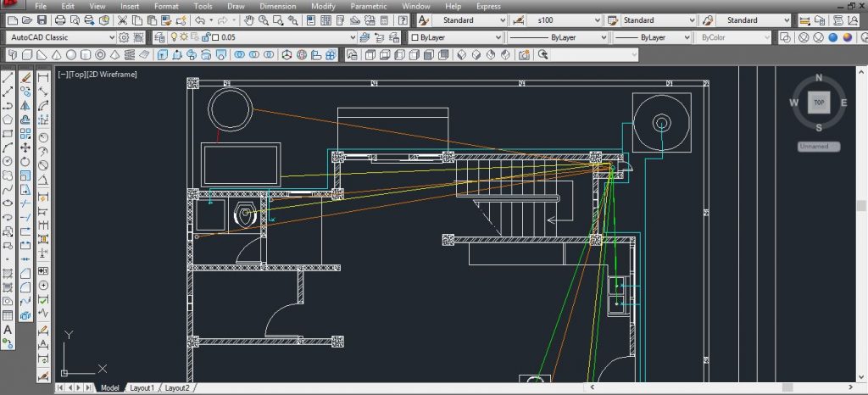Open the Express menu
The height and width of the screenshot is (395, 868).
pyautogui.click(x=488, y=6)
